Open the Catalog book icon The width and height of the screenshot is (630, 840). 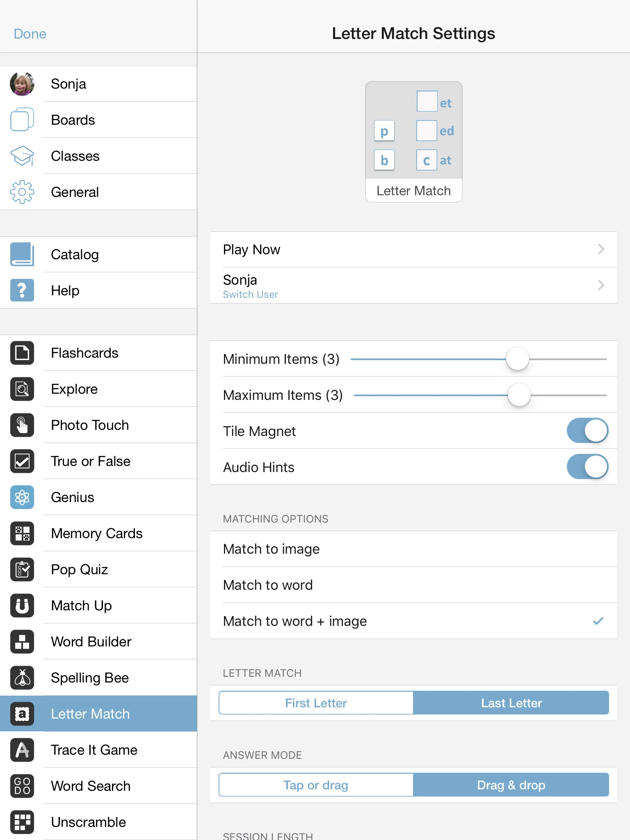(x=22, y=254)
